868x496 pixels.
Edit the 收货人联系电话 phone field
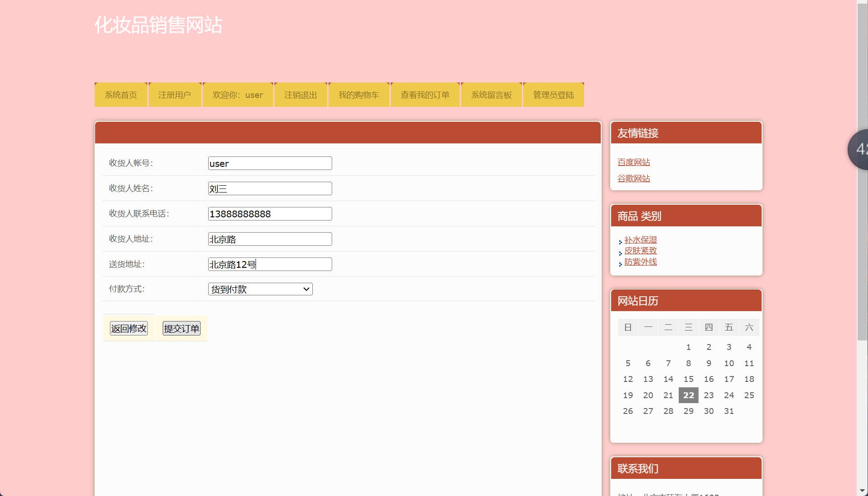coord(269,214)
